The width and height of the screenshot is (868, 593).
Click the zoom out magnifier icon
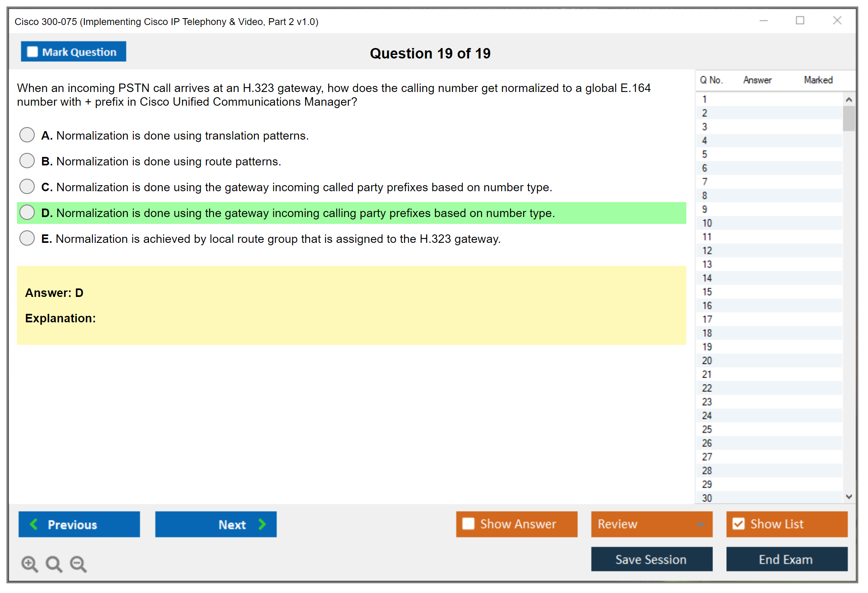pos(78,564)
